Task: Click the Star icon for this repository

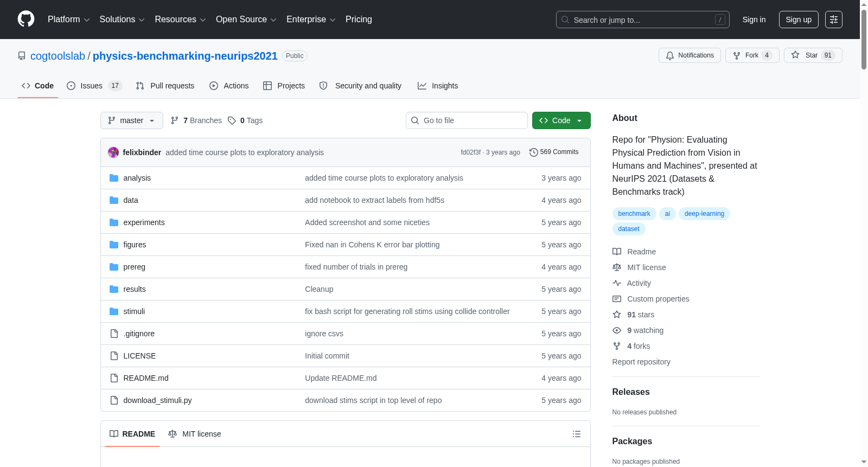Action: (795, 55)
